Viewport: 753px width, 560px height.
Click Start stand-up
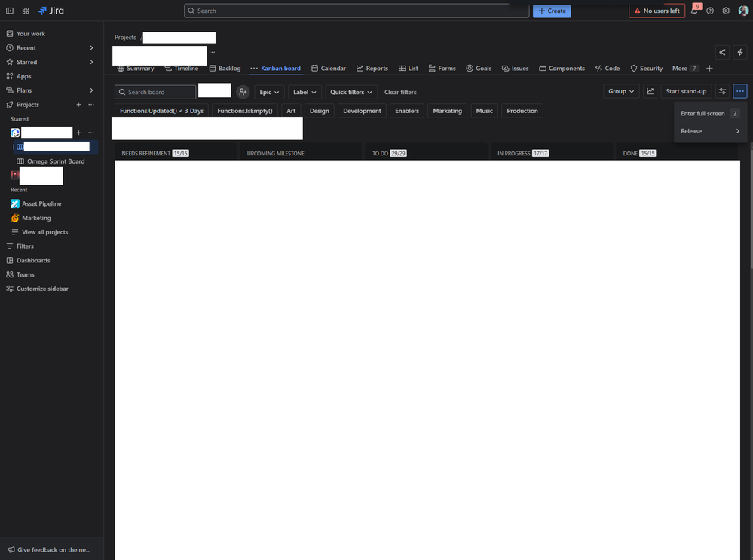(686, 91)
